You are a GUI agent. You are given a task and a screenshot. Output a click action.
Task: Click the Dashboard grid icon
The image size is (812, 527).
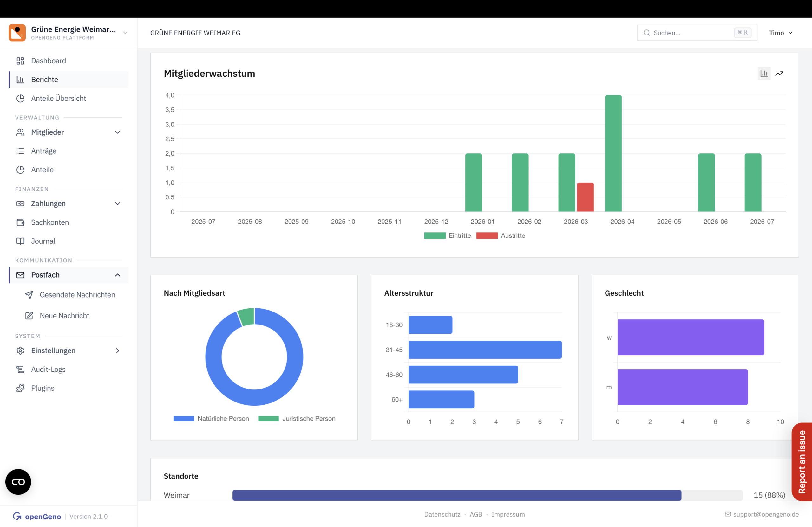21,61
